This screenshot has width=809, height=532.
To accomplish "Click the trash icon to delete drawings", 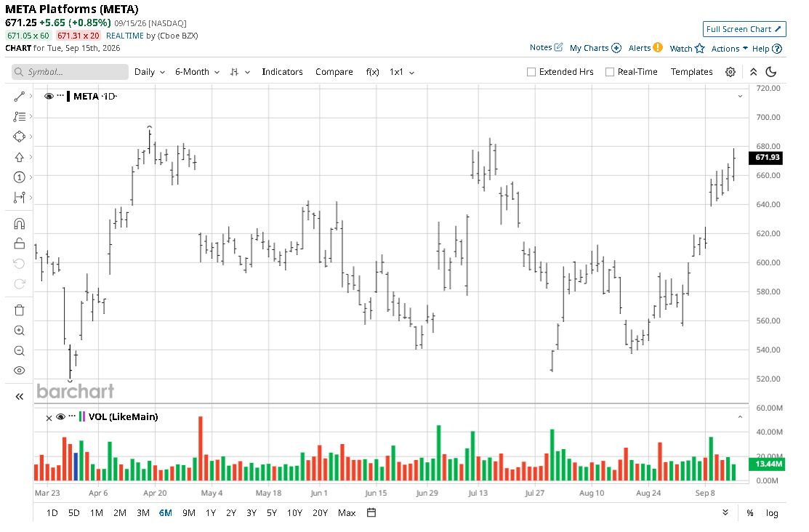I will tap(19, 310).
